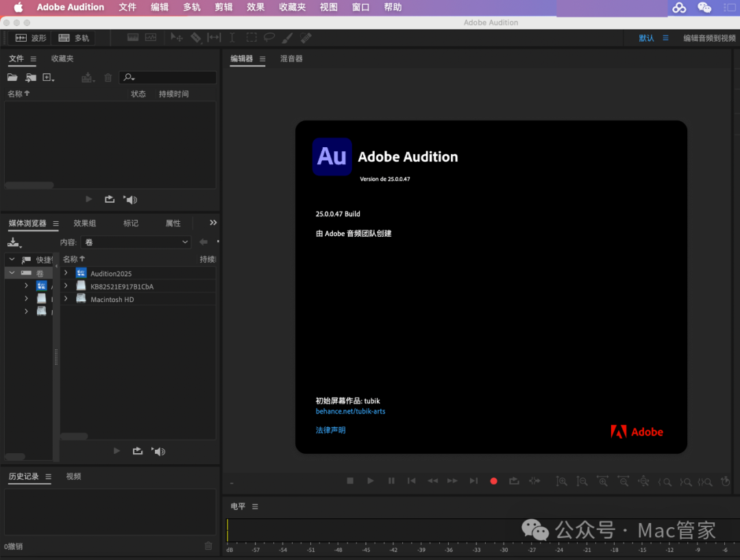The width and height of the screenshot is (740, 560).
Task: Move playhead to previous marker
Action: point(412,481)
